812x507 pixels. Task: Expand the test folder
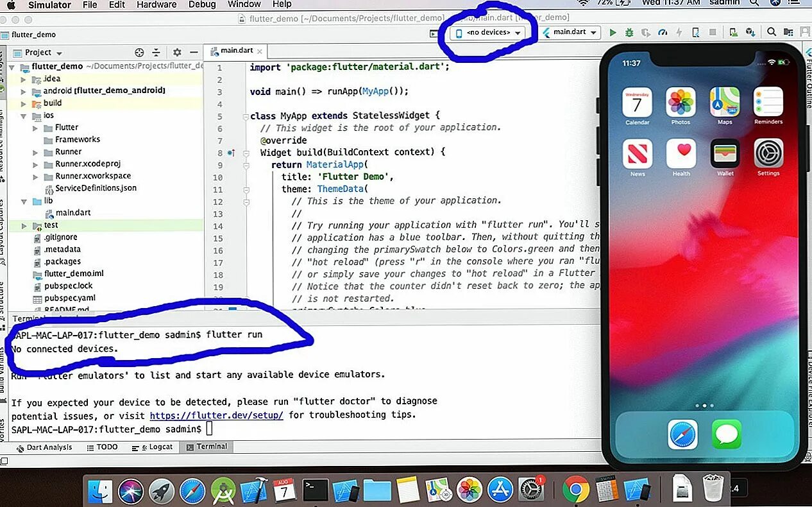coord(24,226)
